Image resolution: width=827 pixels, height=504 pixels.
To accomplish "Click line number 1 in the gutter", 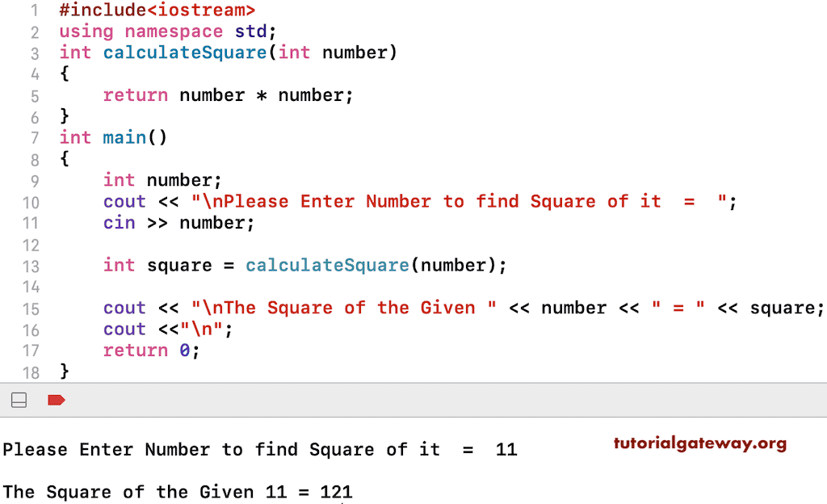I will 33,10.
